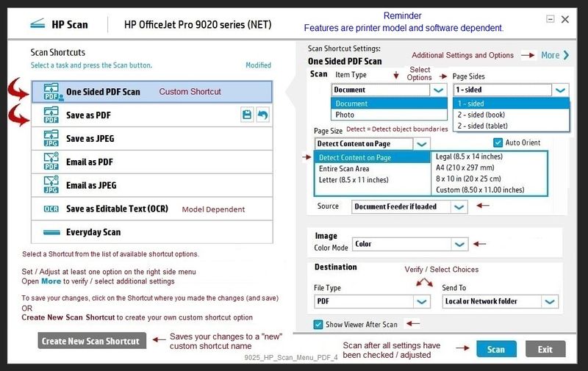This screenshot has height=371, width=588.
Task: Select Custom (8.50 x 11.00 inches) size
Action: point(489,190)
